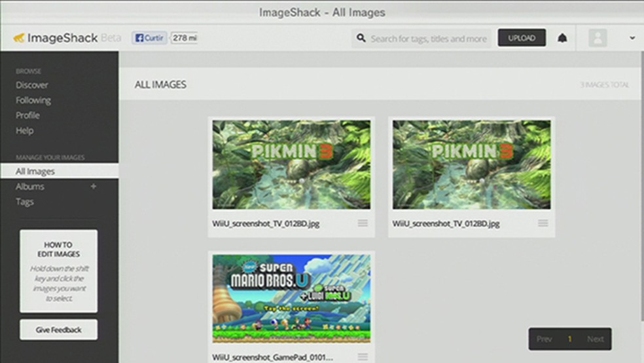Image resolution: width=644 pixels, height=363 pixels.
Task: Open the first Pikmin 3 thumbnail
Action: click(291, 164)
